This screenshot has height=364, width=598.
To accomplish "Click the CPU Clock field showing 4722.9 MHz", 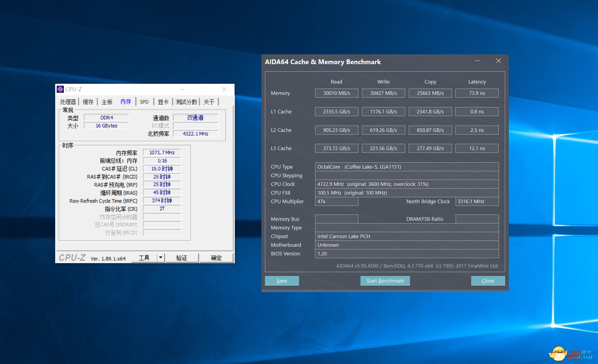I will click(407, 184).
